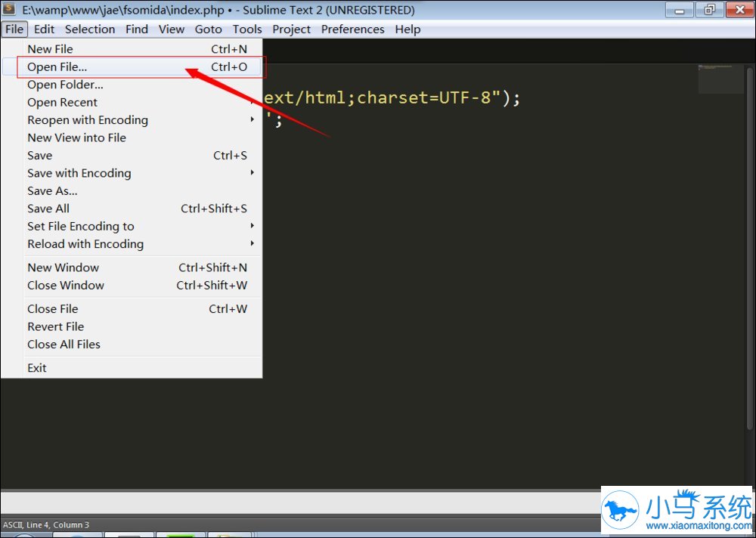
Task: Expand Reopen with Encoding submenu
Action: pyautogui.click(x=132, y=120)
